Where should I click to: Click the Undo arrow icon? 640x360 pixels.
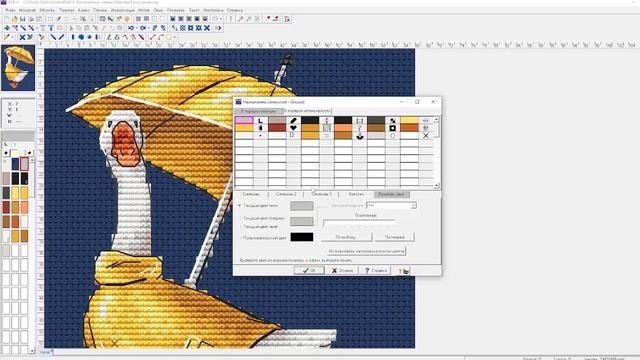coord(131,28)
